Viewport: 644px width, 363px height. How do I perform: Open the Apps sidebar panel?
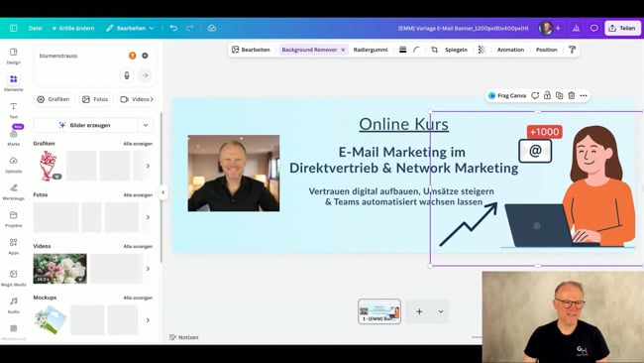14,246
